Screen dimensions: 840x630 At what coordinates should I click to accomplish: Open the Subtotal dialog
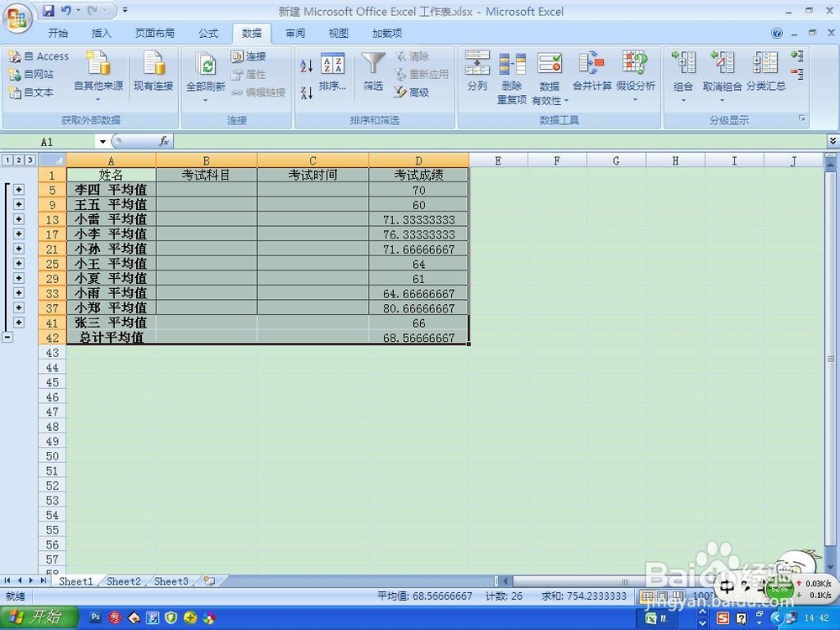click(766, 71)
